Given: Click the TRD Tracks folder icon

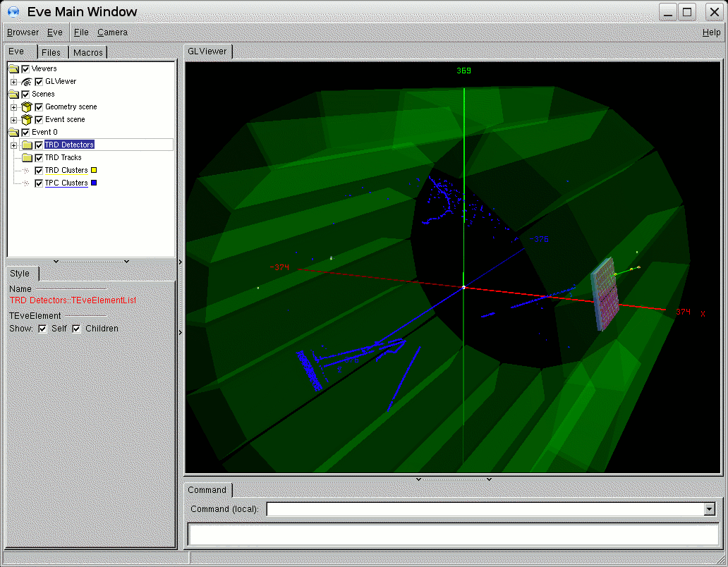Looking at the screenshot, I should coord(27,158).
